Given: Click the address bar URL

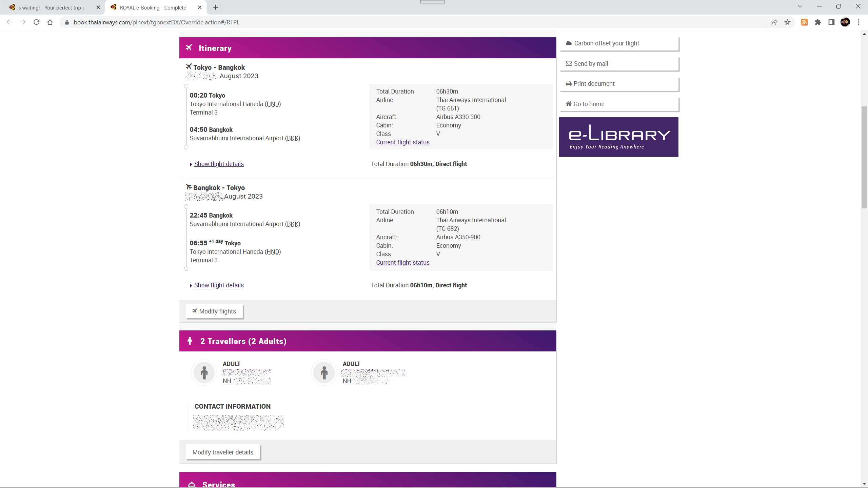Looking at the screenshot, I should (157, 22).
